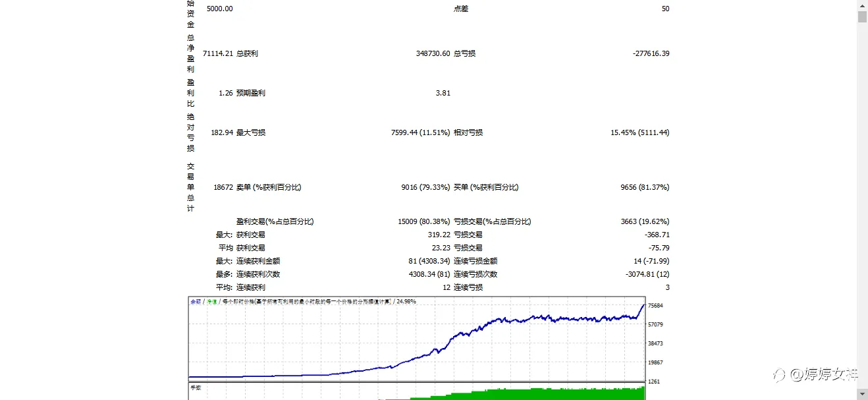Select value 14 (-71.99)
Screen dimensions: 868x400
coord(651,261)
